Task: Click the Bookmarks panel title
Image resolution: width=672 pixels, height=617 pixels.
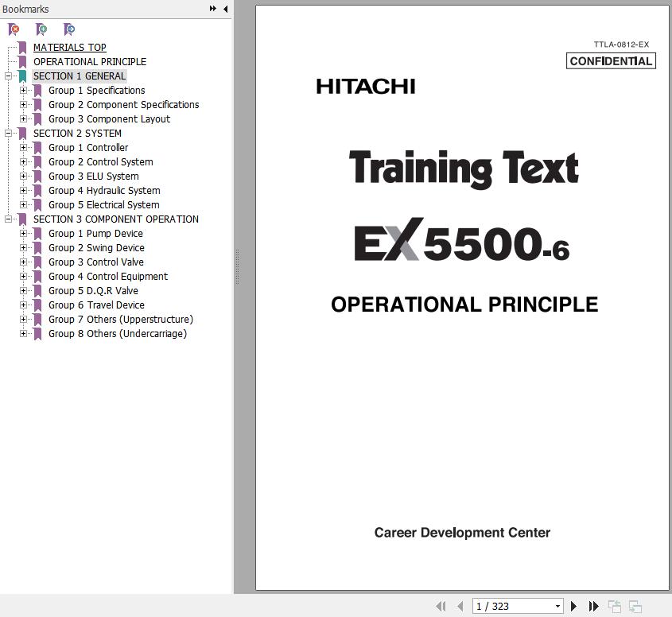Action: (25, 9)
